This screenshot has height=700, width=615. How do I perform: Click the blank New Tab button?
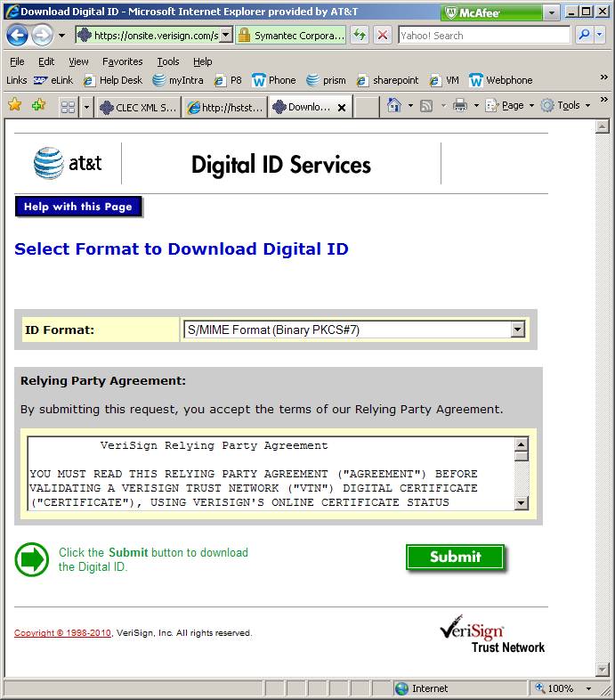pos(367,107)
